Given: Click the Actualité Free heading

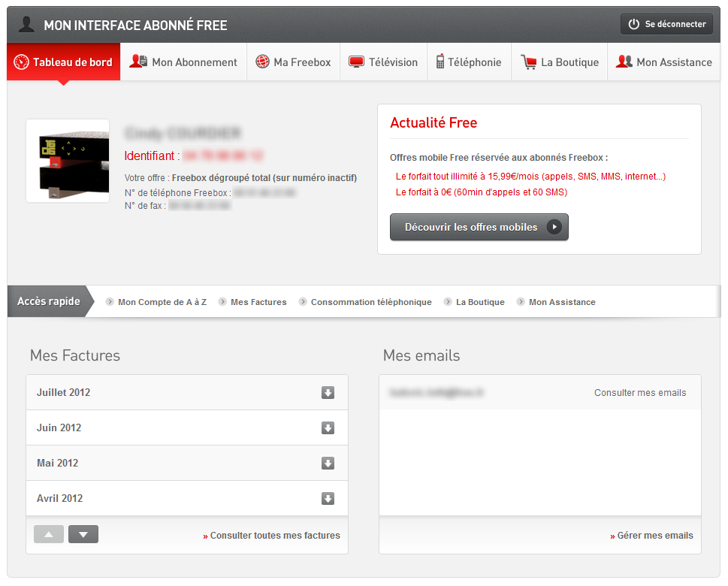Looking at the screenshot, I should pos(433,122).
